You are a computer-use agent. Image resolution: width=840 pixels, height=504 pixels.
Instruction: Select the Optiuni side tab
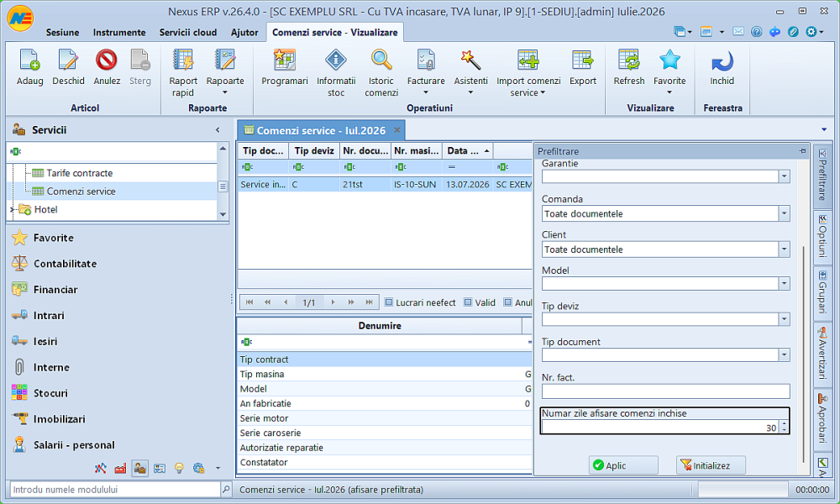822,236
